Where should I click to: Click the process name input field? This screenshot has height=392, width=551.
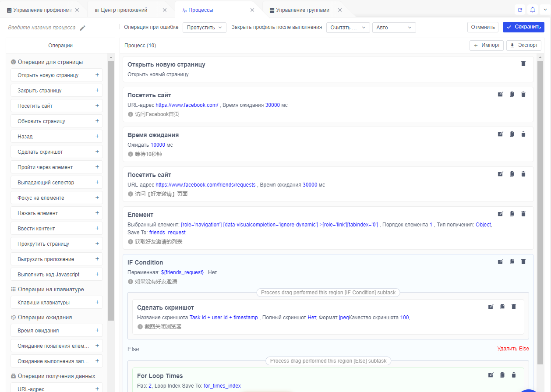tap(42, 28)
